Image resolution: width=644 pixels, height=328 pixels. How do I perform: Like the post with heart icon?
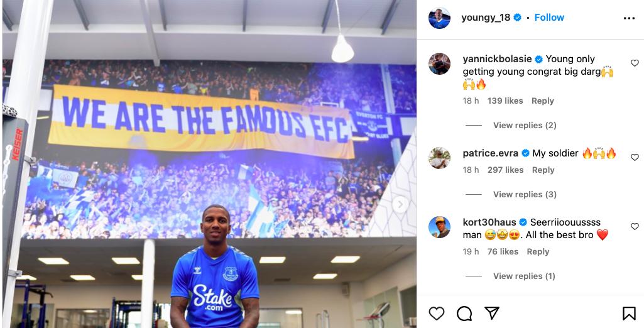pos(437,314)
